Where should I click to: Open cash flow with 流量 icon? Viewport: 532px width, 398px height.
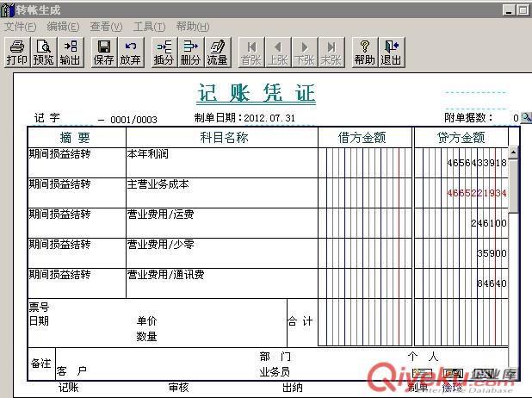tap(218, 53)
